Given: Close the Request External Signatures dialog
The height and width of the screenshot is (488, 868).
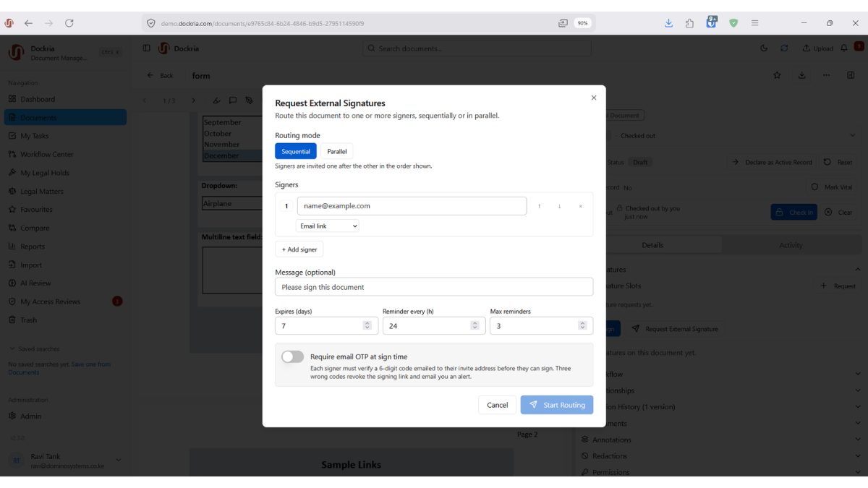Looking at the screenshot, I should (594, 98).
